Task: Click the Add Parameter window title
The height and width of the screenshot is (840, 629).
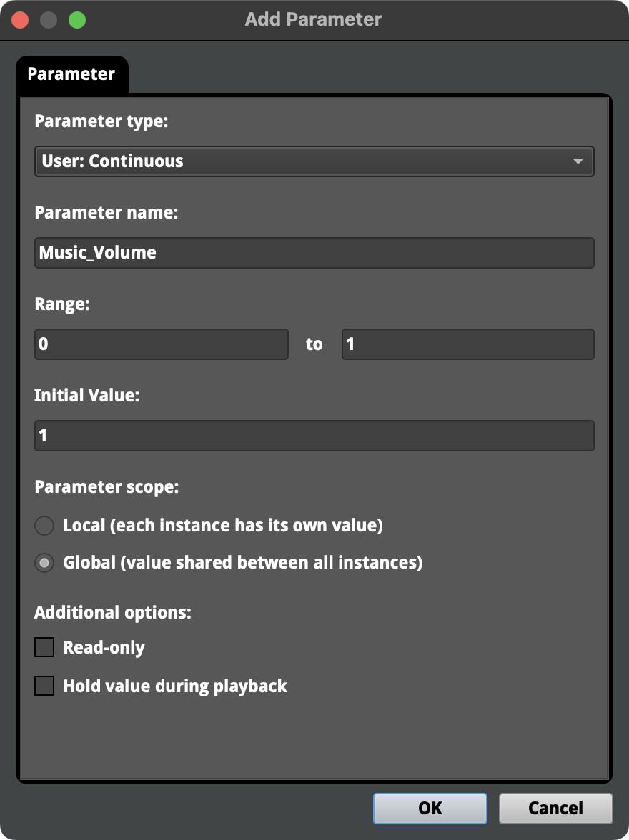Action: coord(313,20)
